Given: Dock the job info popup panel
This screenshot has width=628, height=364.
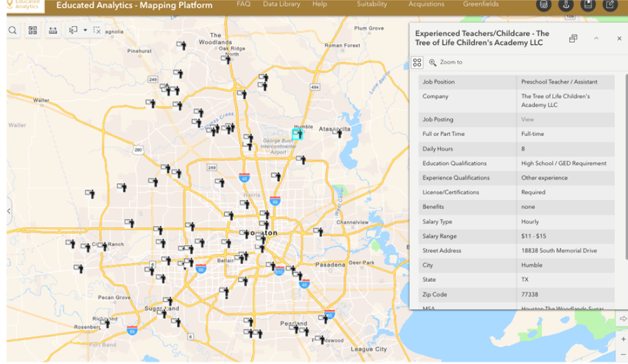Looking at the screenshot, I should (x=573, y=39).
